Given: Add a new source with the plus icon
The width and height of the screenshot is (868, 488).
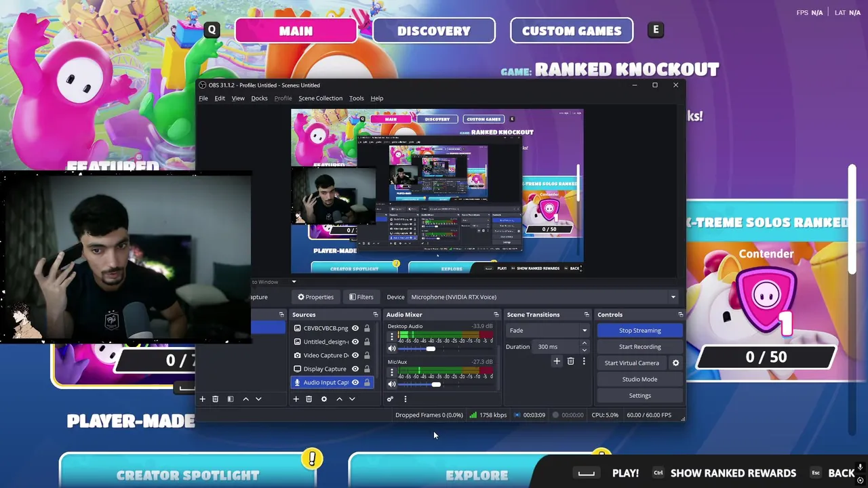Looking at the screenshot, I should click(x=296, y=399).
